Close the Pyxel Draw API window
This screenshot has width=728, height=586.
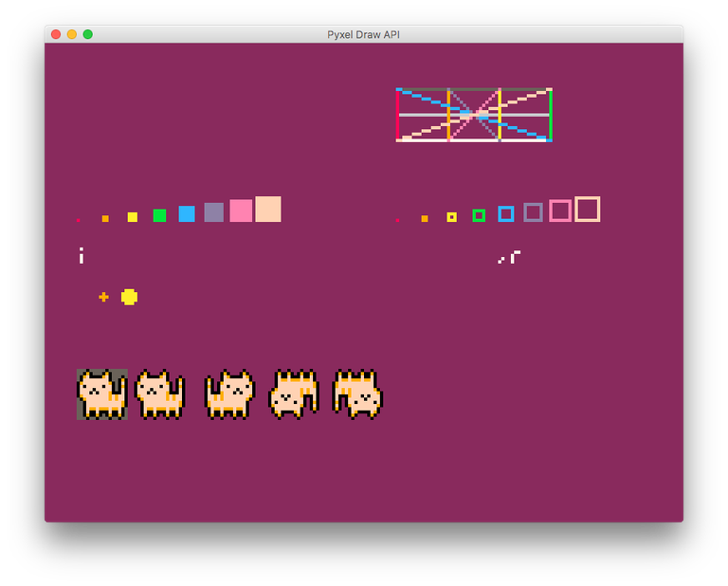click(x=56, y=34)
